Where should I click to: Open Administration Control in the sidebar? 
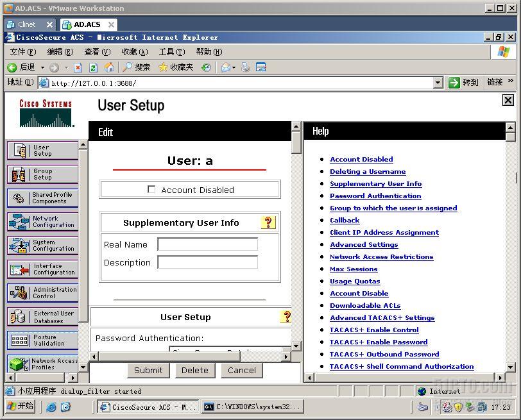coord(42,293)
